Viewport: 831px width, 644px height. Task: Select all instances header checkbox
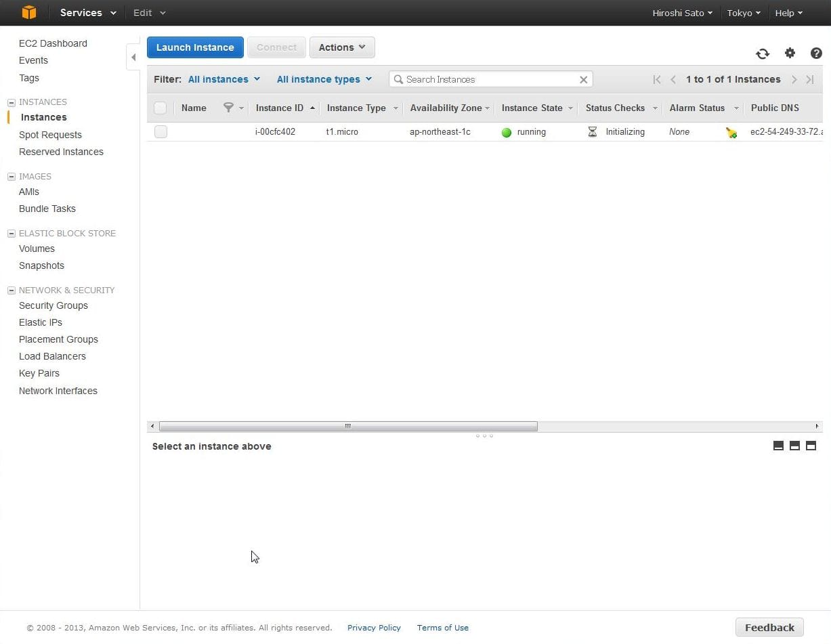point(161,108)
